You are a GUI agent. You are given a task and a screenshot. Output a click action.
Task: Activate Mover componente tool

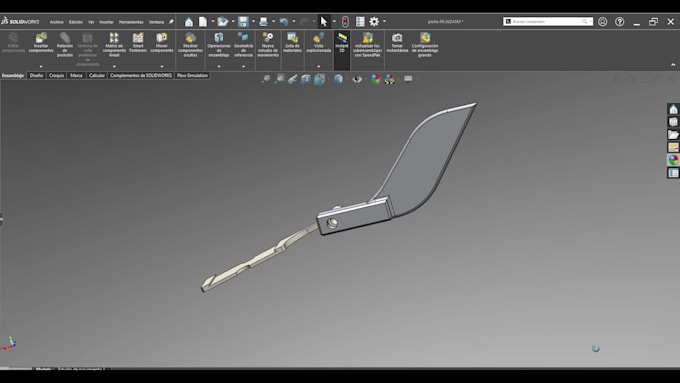[162, 43]
